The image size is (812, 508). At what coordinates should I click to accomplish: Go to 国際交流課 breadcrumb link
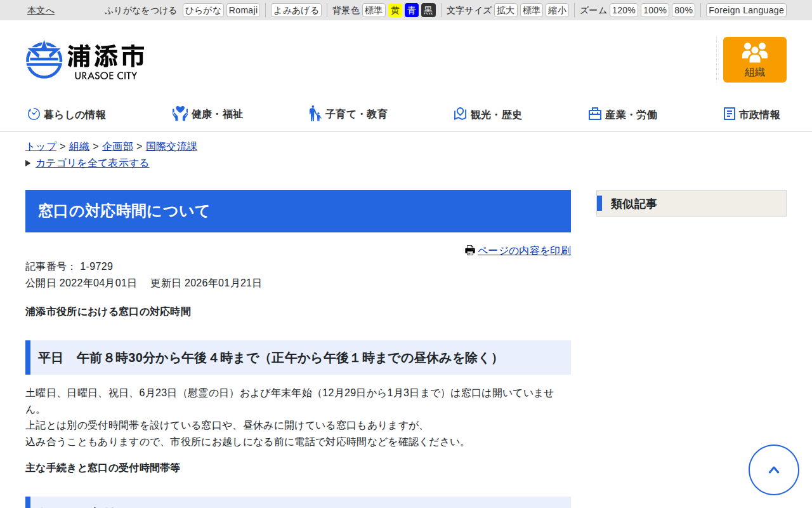click(171, 147)
